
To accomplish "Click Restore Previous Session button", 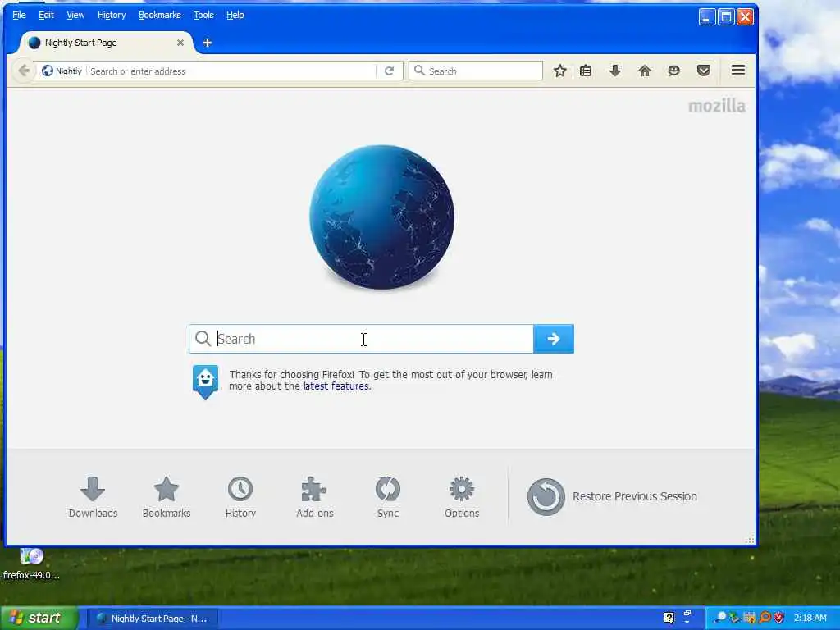I will pos(612,496).
